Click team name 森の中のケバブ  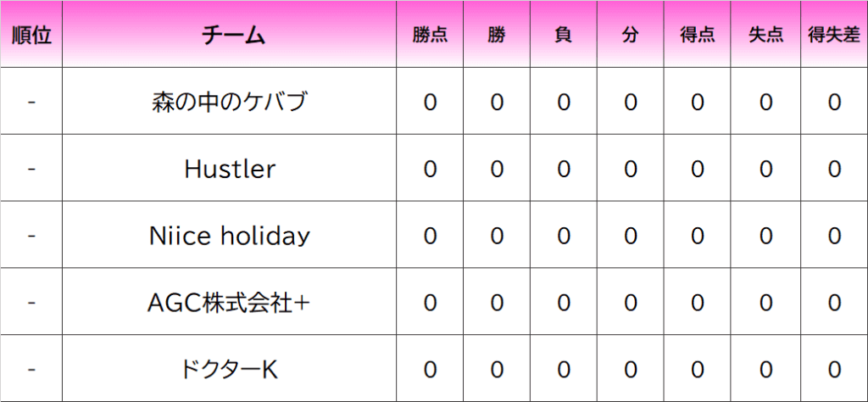click(230, 102)
